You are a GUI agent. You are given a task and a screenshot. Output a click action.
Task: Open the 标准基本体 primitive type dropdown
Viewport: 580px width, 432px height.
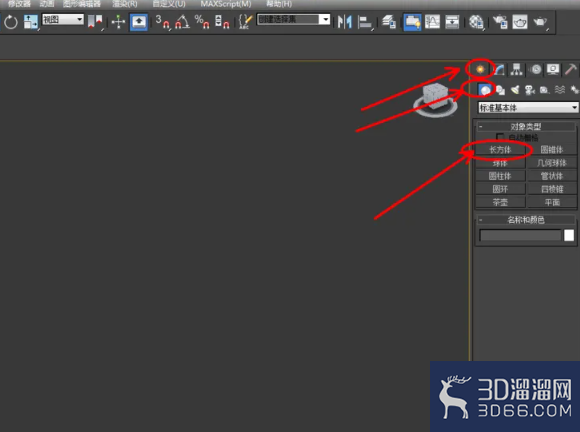click(x=528, y=108)
